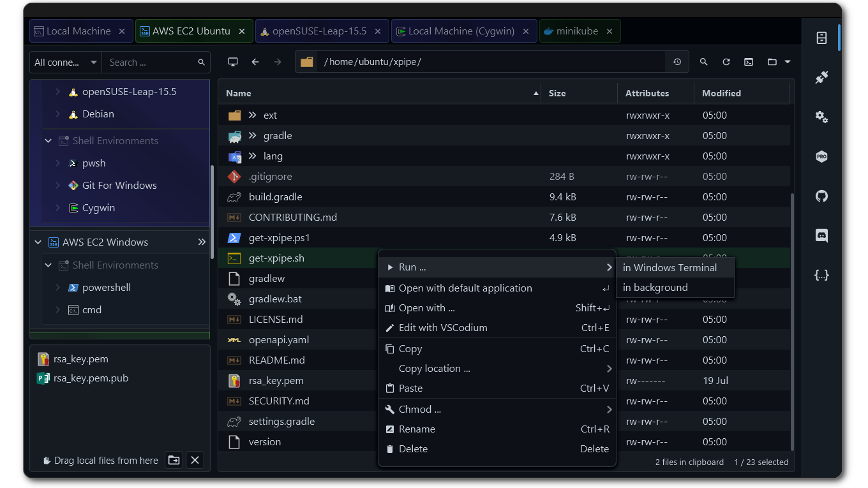
Task: Switch to the openSUSE-Leap-15.5 tab
Action: click(x=322, y=31)
